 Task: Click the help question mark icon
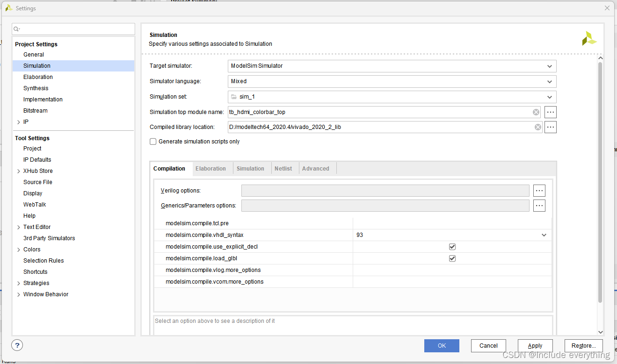[x=17, y=345]
